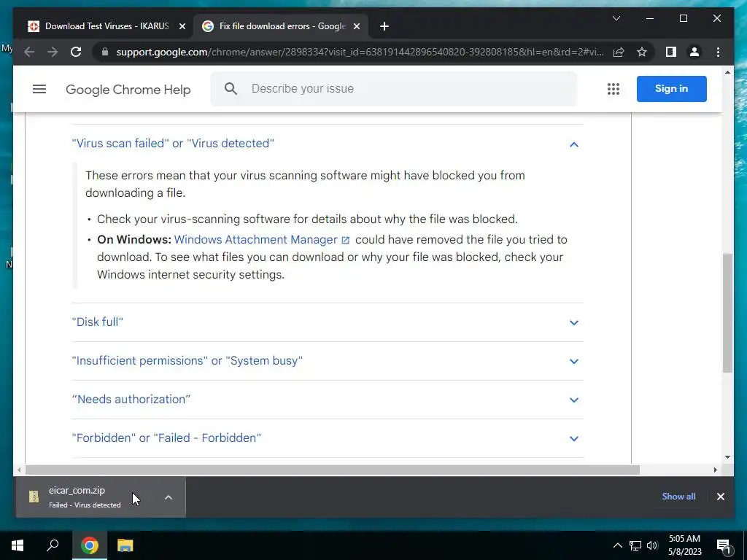The image size is (747, 560).
Task: Open the hamburger main menu
Action: pos(39,89)
